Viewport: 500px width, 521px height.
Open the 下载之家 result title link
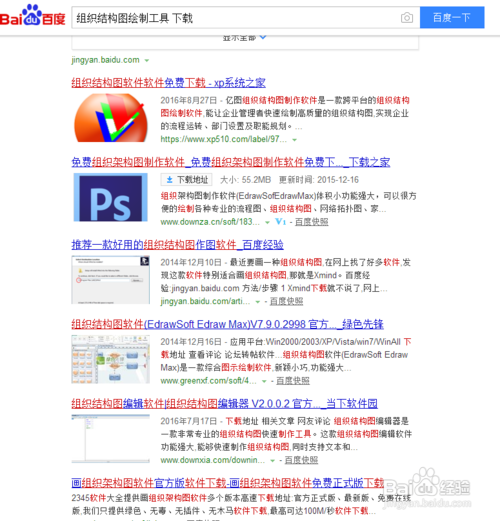tap(231, 162)
